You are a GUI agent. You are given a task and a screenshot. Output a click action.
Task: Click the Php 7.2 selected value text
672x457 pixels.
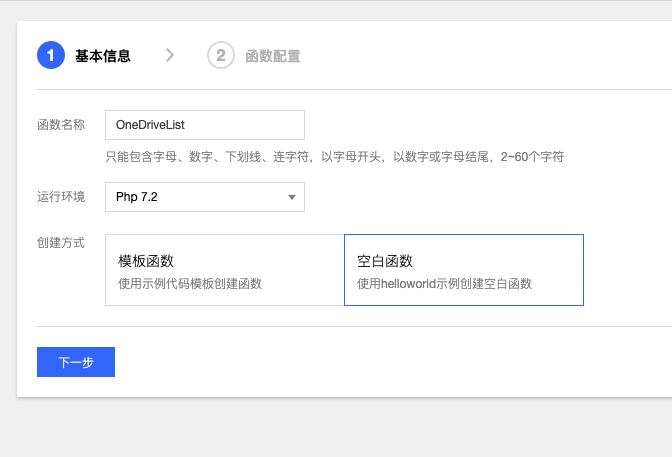tap(137, 198)
